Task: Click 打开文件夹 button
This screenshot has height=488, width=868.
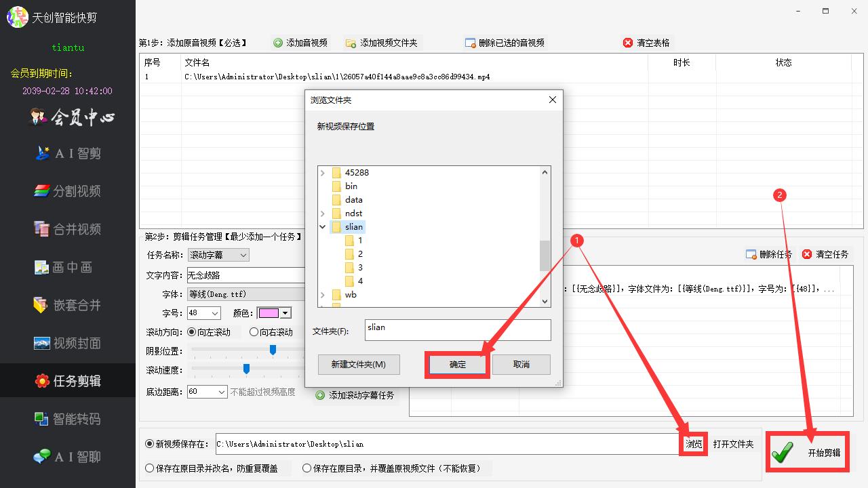Action: point(733,444)
